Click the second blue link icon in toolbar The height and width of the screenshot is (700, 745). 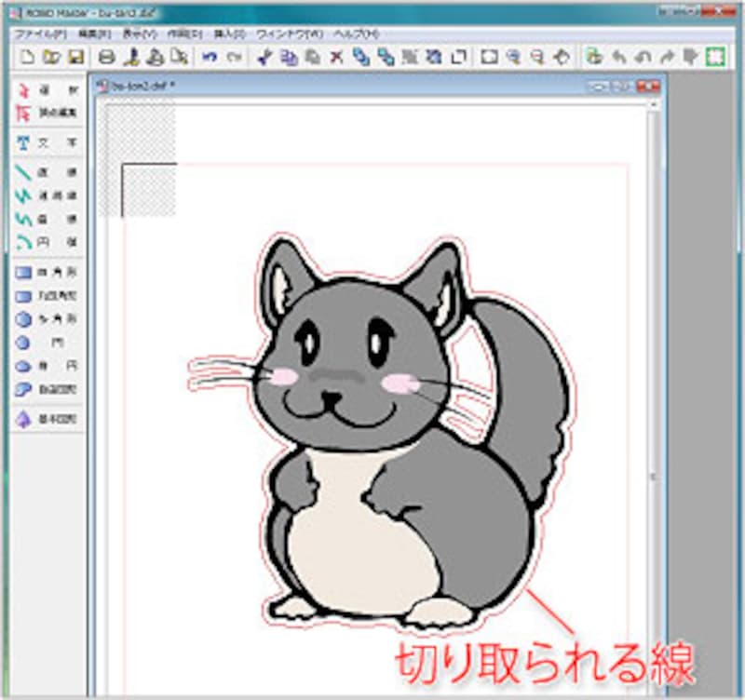click(386, 57)
